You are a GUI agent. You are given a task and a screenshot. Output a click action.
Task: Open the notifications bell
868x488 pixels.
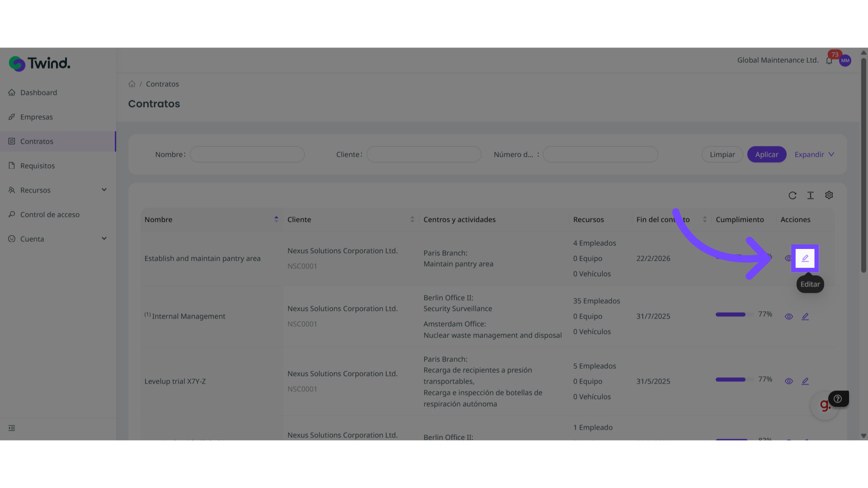point(829,61)
